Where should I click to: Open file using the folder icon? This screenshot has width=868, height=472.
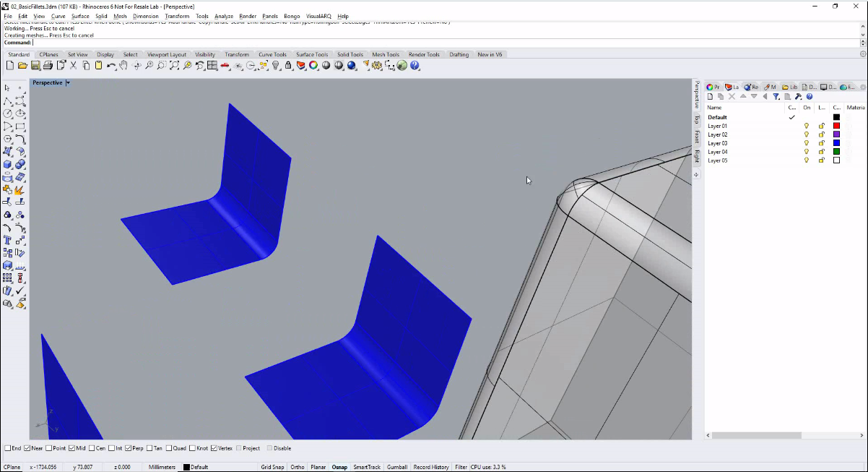(x=22, y=65)
